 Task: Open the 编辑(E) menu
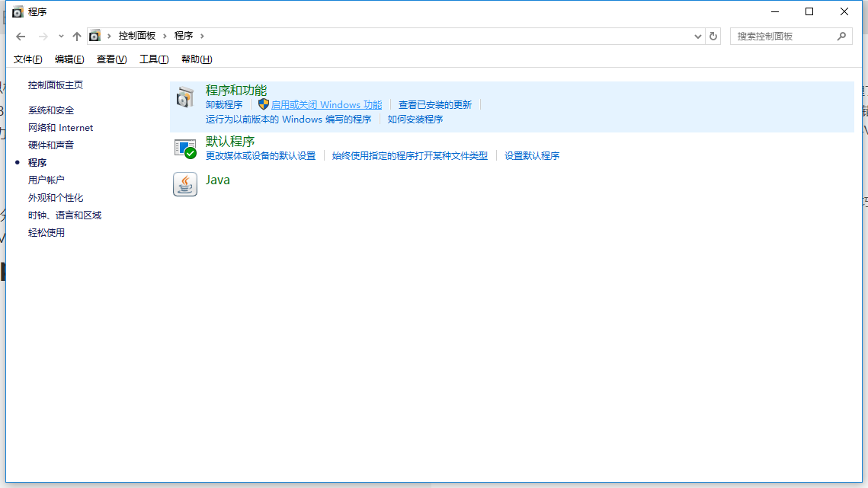pos(69,59)
